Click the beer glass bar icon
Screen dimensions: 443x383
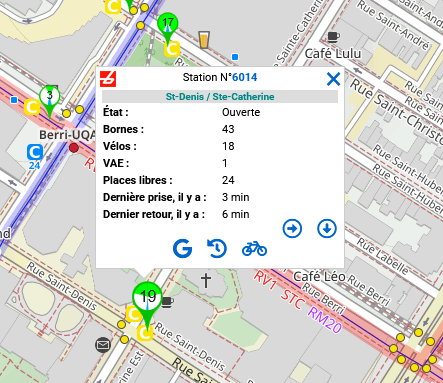coord(204,40)
